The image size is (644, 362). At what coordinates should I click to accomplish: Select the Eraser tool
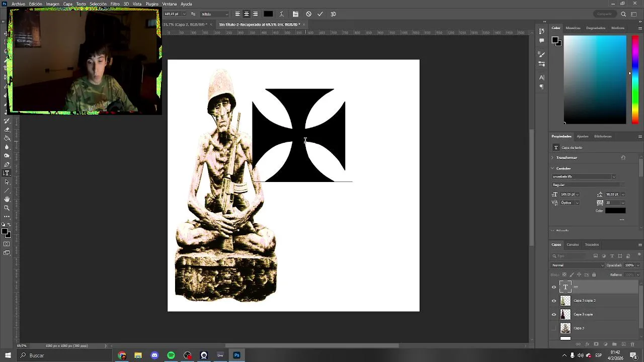pos(7,129)
